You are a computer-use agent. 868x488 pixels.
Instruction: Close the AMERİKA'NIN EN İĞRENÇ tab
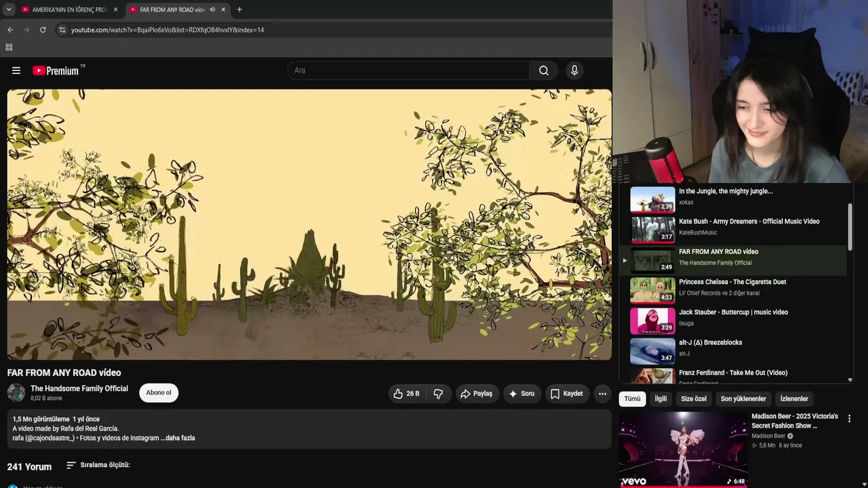pos(115,9)
